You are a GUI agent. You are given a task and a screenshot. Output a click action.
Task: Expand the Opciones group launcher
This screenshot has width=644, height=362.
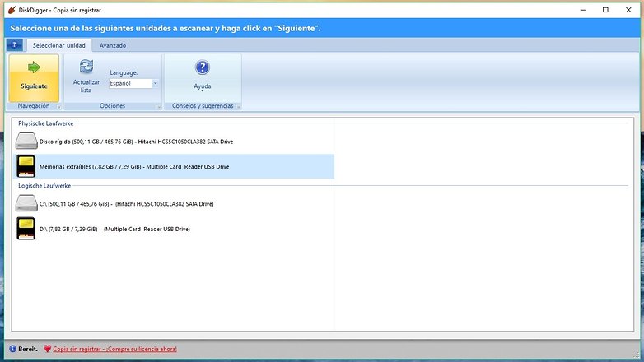point(159,107)
